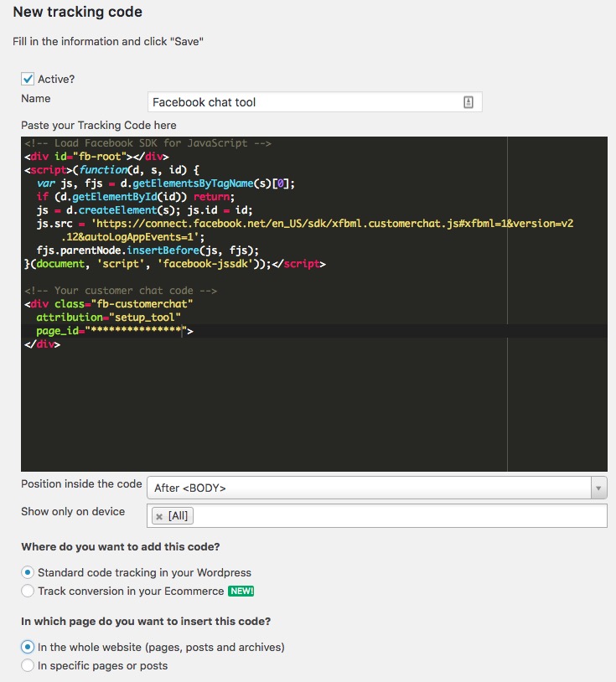Click the 'var js, fjs' code line

coord(165,183)
